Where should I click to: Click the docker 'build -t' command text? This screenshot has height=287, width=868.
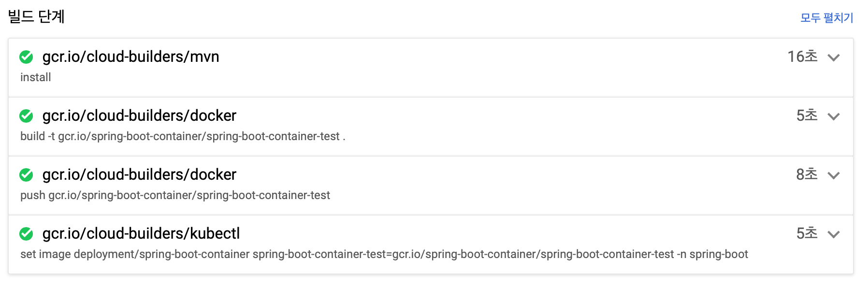(183, 136)
